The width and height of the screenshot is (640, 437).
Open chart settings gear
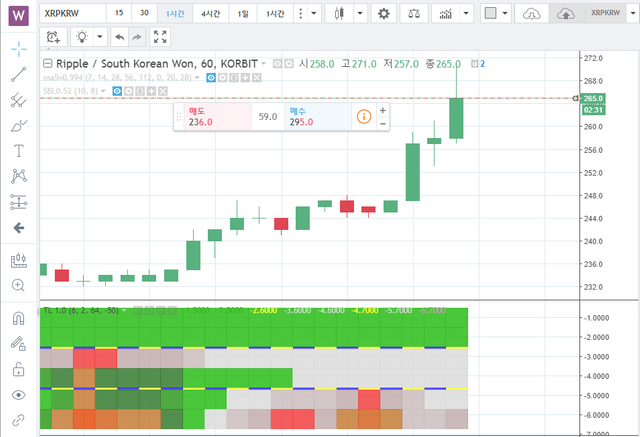[x=384, y=13]
